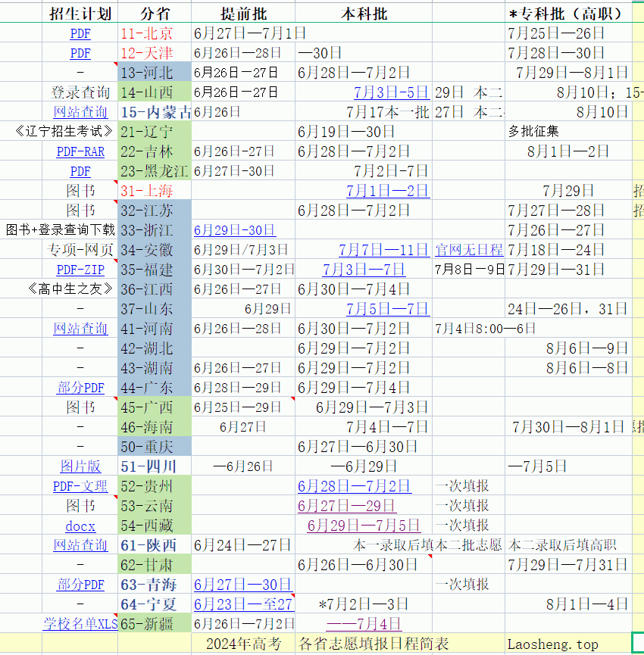
Task: Select the 32-江苏 cell
Action: (155, 211)
